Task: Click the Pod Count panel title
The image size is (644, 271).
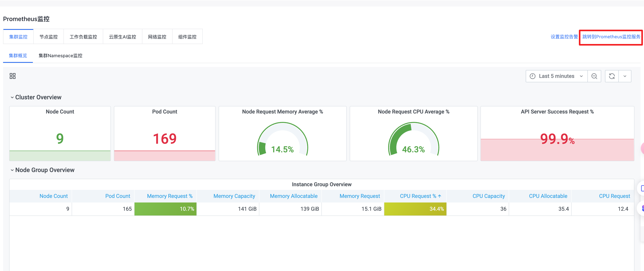Action: coord(165,112)
